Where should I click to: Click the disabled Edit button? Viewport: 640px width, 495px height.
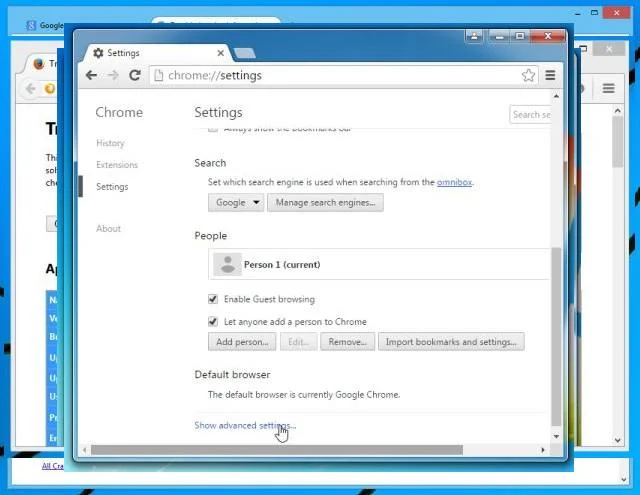tap(298, 342)
